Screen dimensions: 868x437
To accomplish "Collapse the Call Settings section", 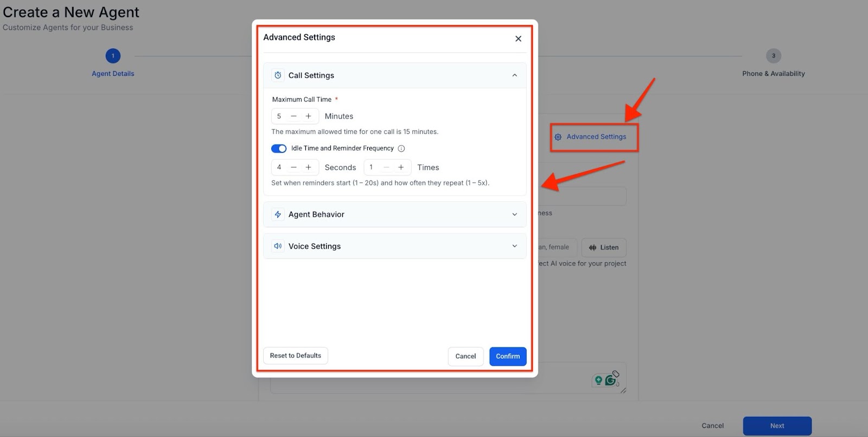I will point(514,75).
